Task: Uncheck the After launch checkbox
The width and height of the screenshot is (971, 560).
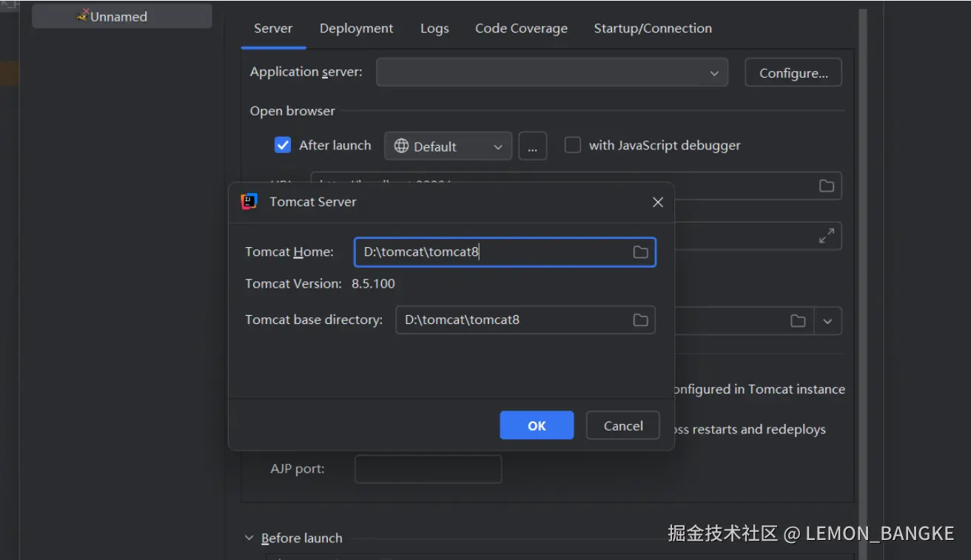Action: coord(283,145)
